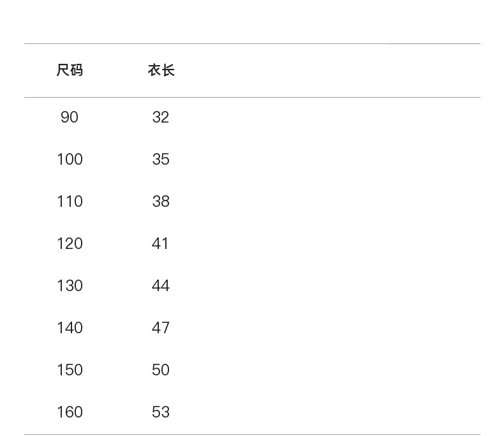504x436 pixels.
Task: Select size 150 in the 尺码 column
Action: tap(70, 370)
